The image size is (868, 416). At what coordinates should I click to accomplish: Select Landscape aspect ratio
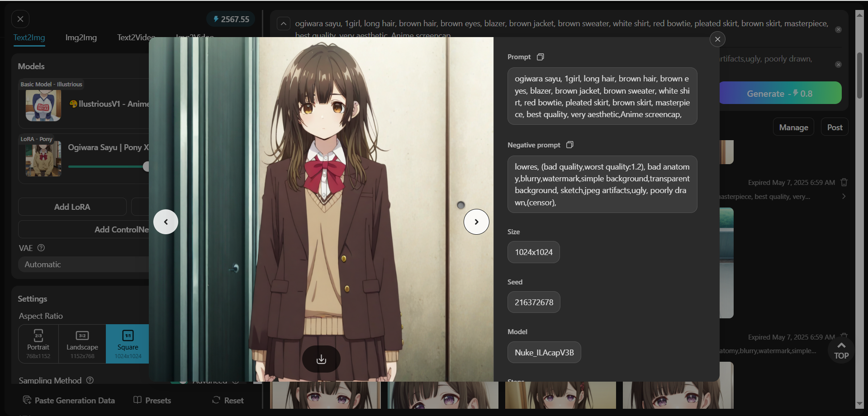coord(82,344)
